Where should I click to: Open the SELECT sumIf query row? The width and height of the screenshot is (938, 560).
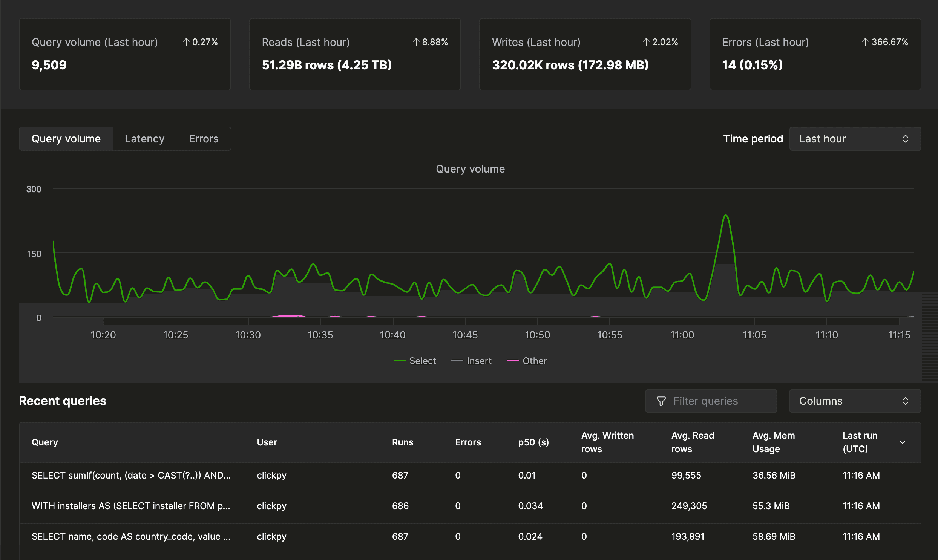[x=131, y=476]
